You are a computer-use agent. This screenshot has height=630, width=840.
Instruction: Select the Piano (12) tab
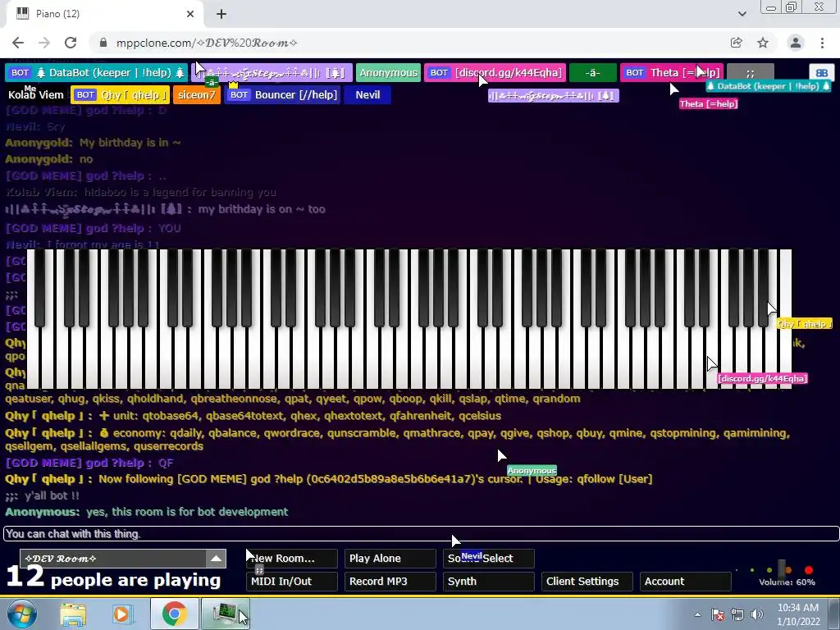pyautogui.click(x=104, y=14)
